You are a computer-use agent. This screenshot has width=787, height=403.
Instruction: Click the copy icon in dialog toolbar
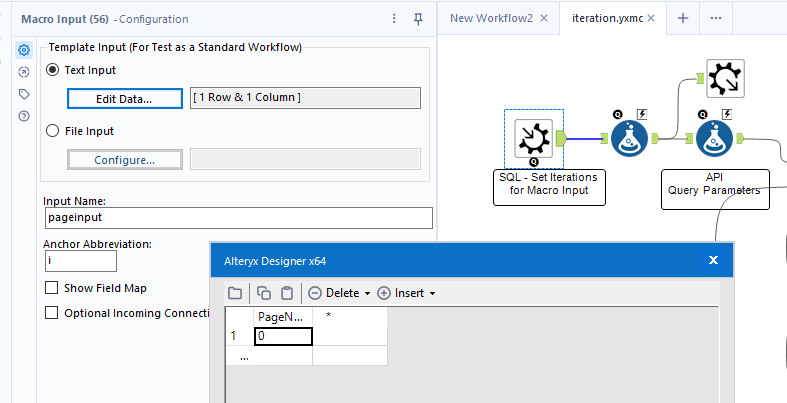[264, 293]
